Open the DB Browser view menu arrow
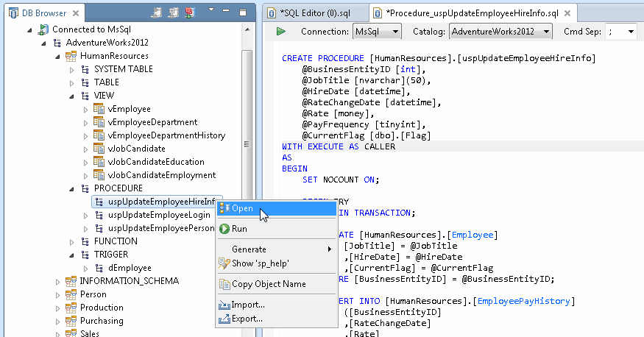Image resolution: width=644 pixels, height=337 pixels. pyautogui.click(x=210, y=10)
